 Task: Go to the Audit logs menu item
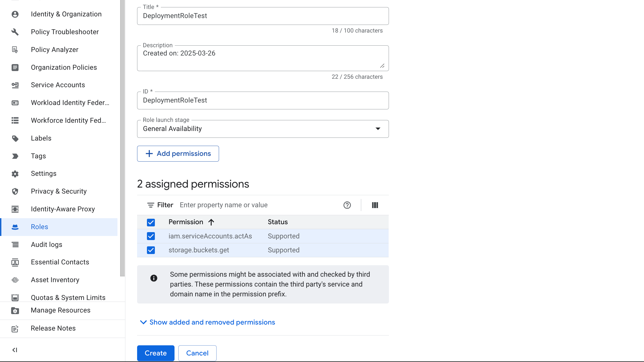pos(46,244)
